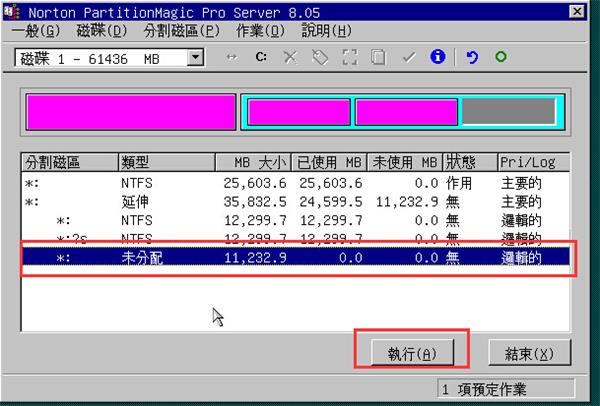Screen dimensions: 600x406
Task: Open the 一般(G) menu
Action: tap(36, 31)
